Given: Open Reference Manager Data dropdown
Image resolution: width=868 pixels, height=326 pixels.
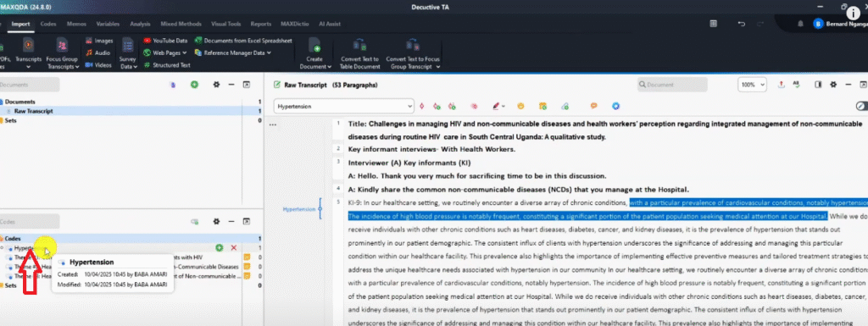Looking at the screenshot, I should (x=232, y=52).
